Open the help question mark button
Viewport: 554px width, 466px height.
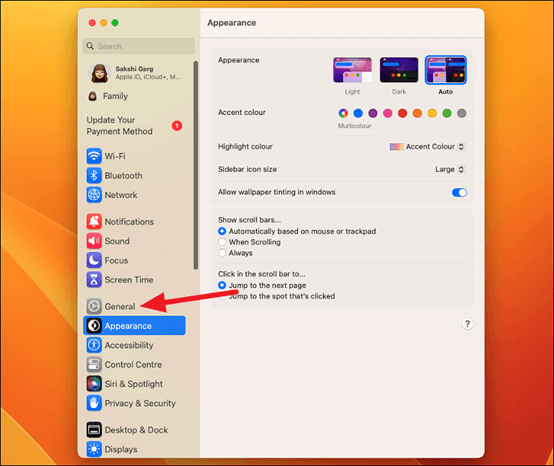pyautogui.click(x=467, y=324)
